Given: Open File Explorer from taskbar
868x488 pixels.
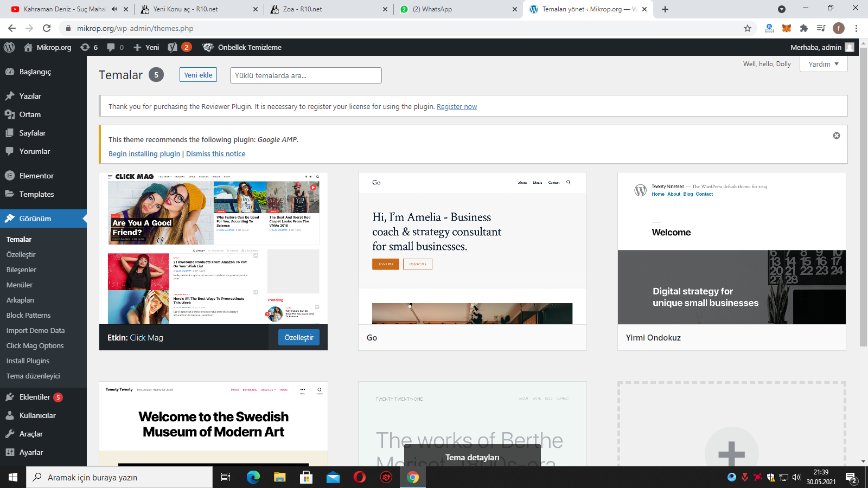Looking at the screenshot, I should (279, 477).
